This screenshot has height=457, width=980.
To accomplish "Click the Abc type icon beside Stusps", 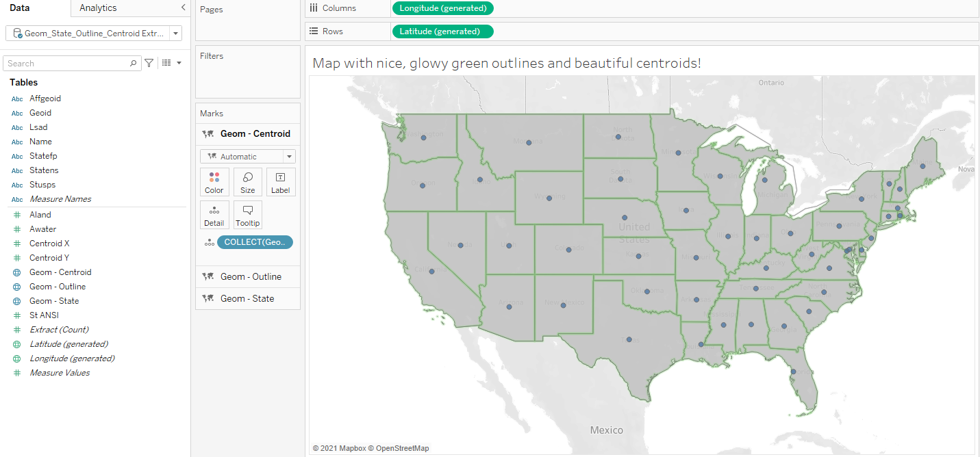I will pyautogui.click(x=17, y=185).
